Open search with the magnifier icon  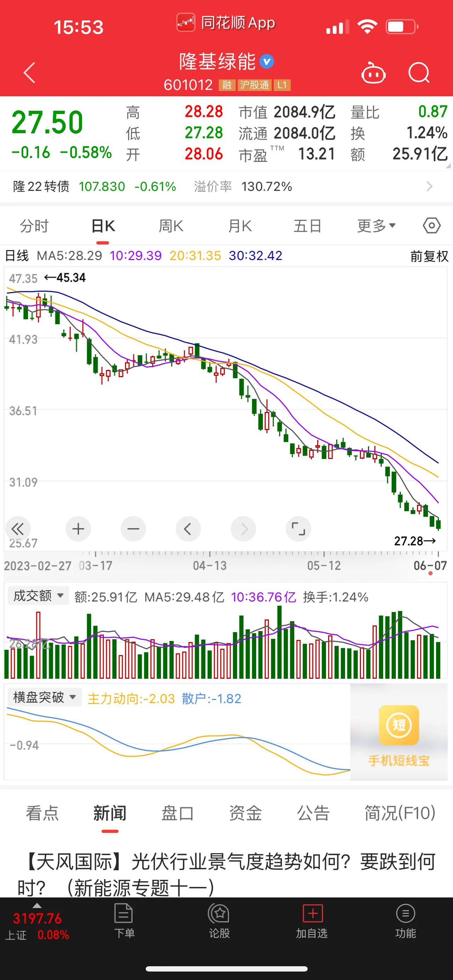(x=419, y=72)
